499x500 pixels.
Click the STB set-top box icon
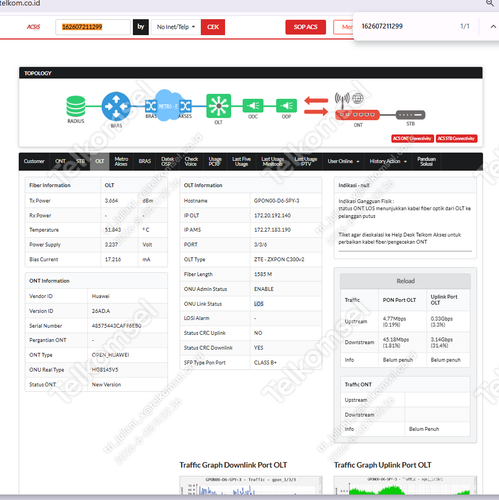(x=410, y=115)
